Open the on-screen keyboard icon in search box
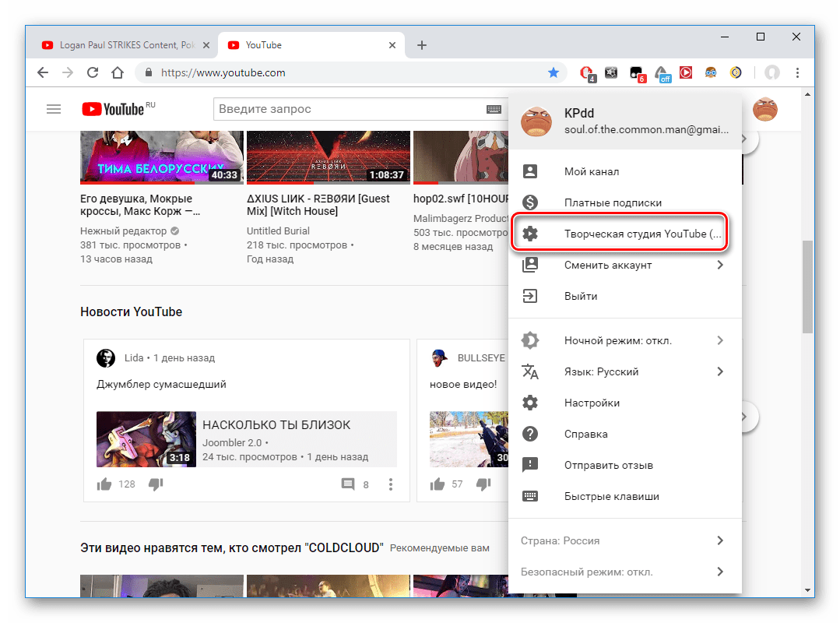The width and height of the screenshot is (840, 623). 494,110
